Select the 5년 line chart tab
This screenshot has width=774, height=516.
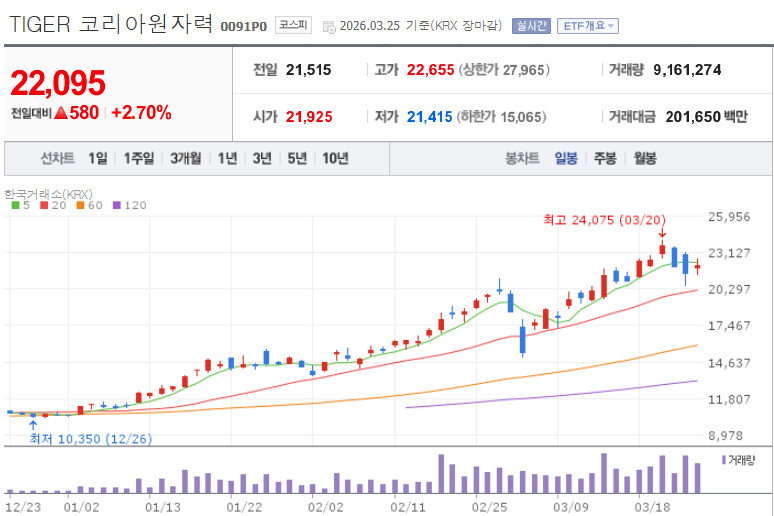pyautogui.click(x=297, y=159)
